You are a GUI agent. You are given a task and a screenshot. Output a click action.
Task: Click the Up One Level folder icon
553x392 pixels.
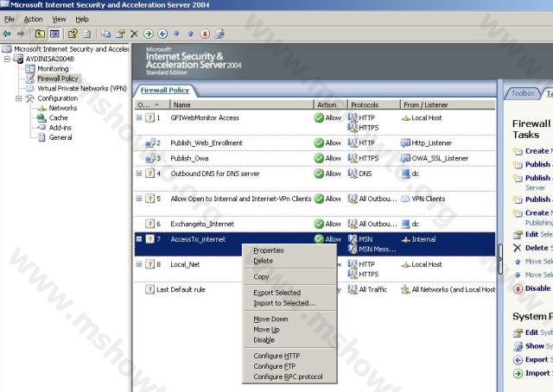(40, 34)
